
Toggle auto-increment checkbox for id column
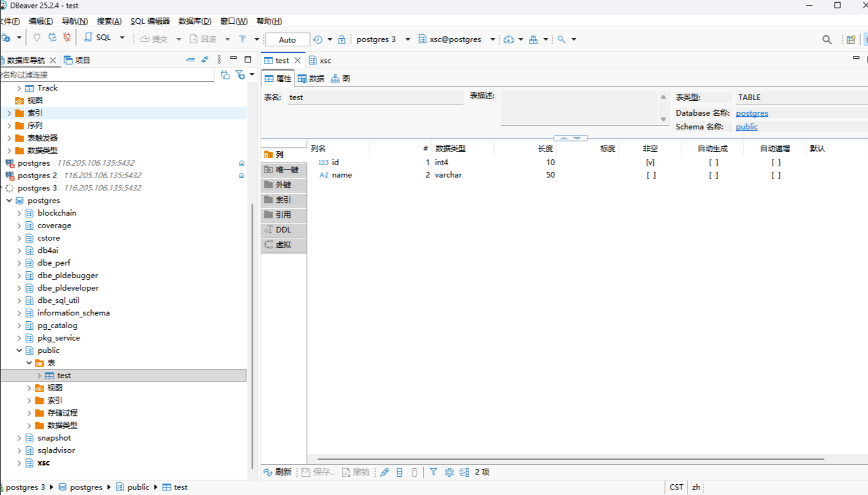pyautogui.click(x=776, y=162)
